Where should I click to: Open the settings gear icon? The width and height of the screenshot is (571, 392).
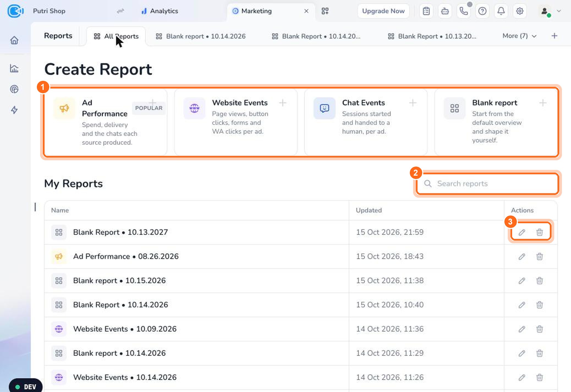pos(520,11)
